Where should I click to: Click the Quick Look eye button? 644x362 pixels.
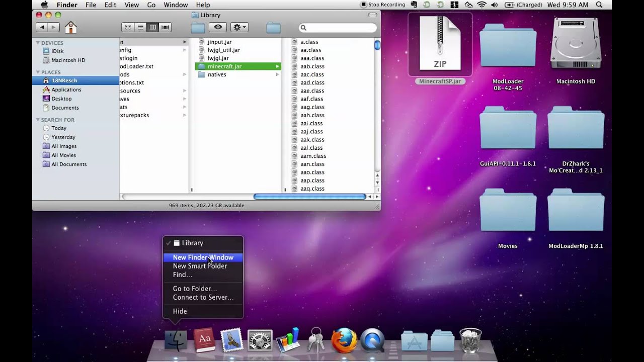[x=218, y=27]
